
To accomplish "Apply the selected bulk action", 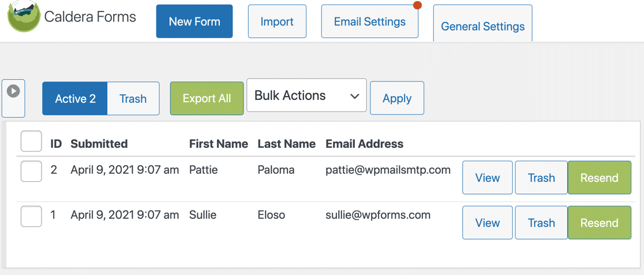I will 397,98.
